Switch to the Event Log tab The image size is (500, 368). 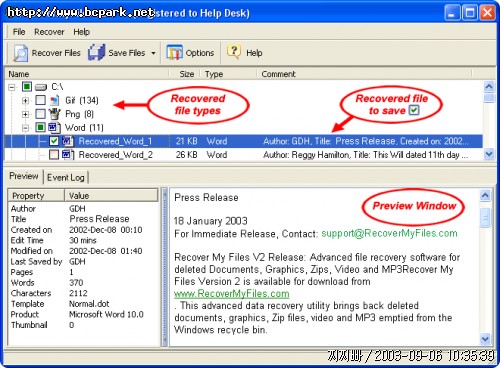[65, 178]
